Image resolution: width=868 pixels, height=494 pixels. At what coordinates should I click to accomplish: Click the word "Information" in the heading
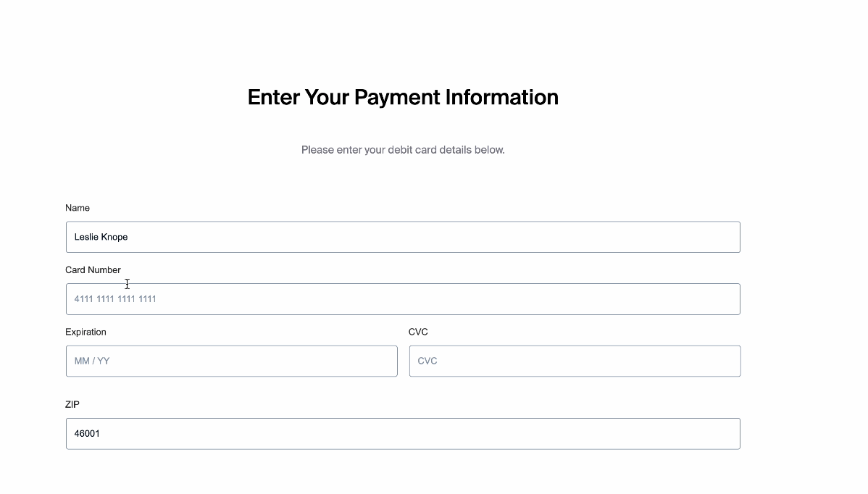click(x=501, y=97)
